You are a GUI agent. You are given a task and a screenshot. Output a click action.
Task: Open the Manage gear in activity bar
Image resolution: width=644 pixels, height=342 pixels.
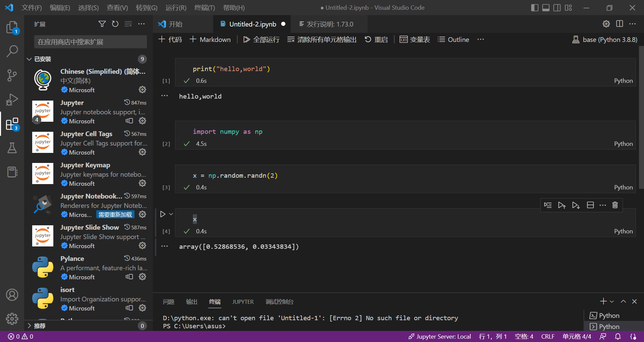point(12,319)
